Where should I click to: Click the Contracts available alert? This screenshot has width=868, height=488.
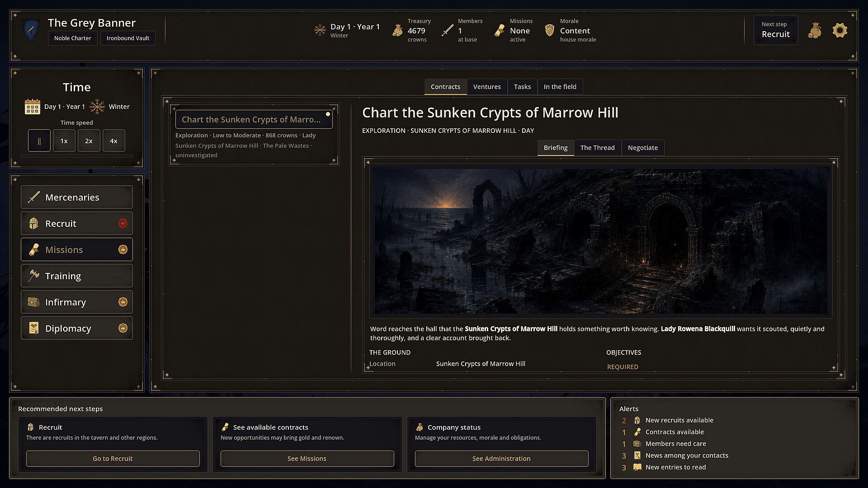(x=675, y=432)
